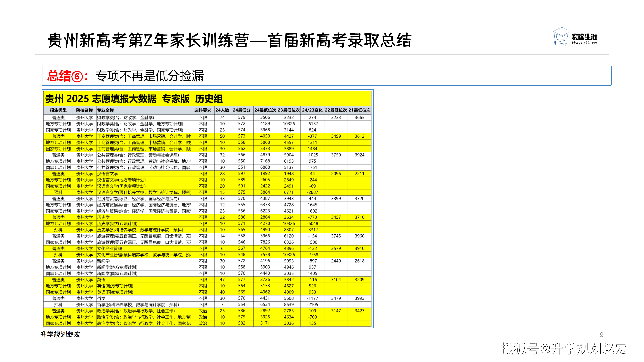644x362 pixels.
Task: Select the 24最低分 column header
Action: point(241,110)
